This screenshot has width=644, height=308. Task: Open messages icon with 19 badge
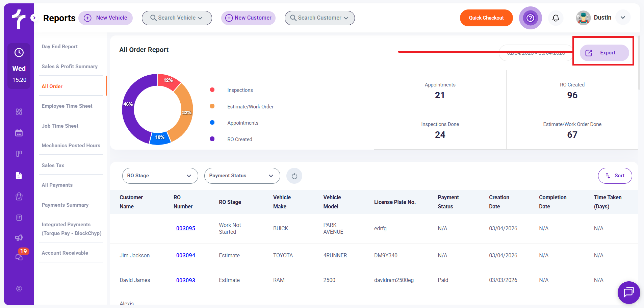19,257
